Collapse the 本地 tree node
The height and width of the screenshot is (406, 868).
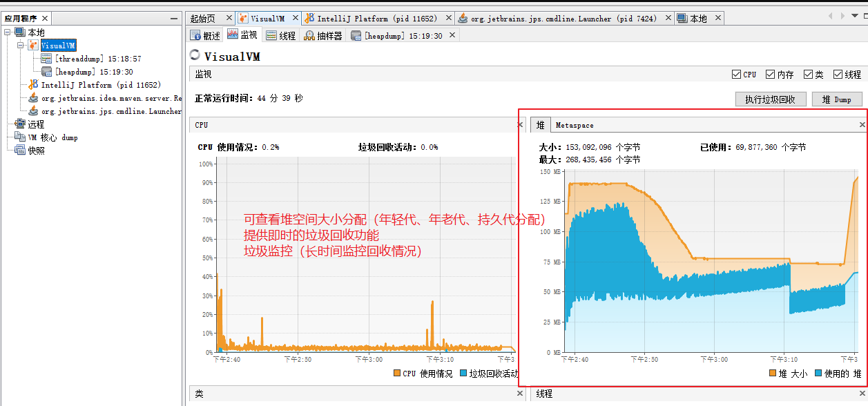click(x=8, y=32)
